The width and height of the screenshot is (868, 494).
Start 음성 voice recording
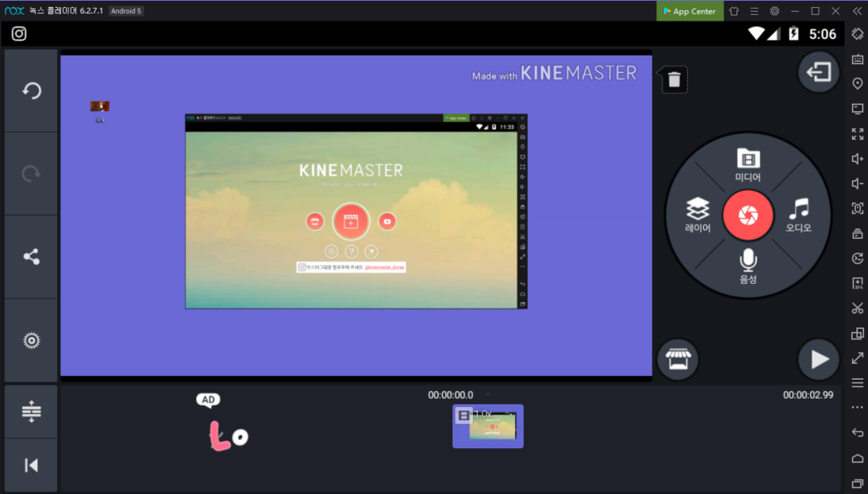pos(748,266)
